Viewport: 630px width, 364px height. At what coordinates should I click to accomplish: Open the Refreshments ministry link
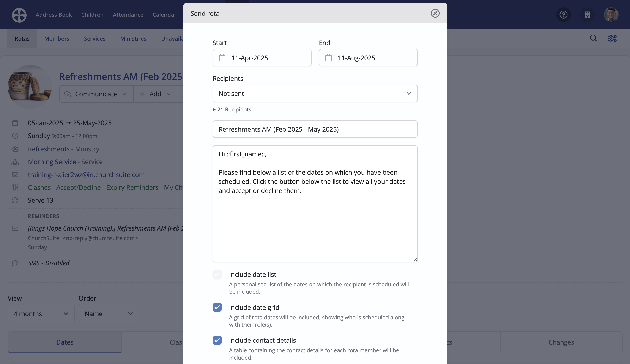[x=49, y=149]
